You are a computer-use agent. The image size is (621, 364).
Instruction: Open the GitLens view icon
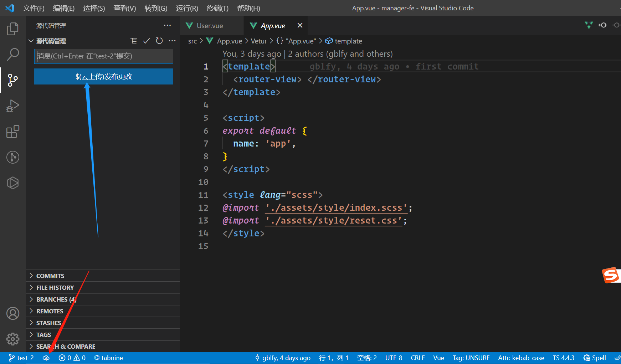(x=13, y=157)
